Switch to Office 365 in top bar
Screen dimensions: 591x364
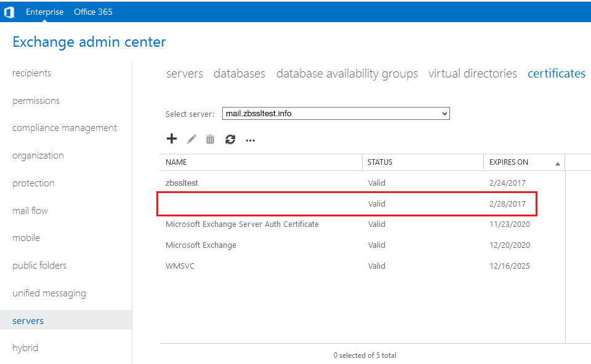point(93,12)
